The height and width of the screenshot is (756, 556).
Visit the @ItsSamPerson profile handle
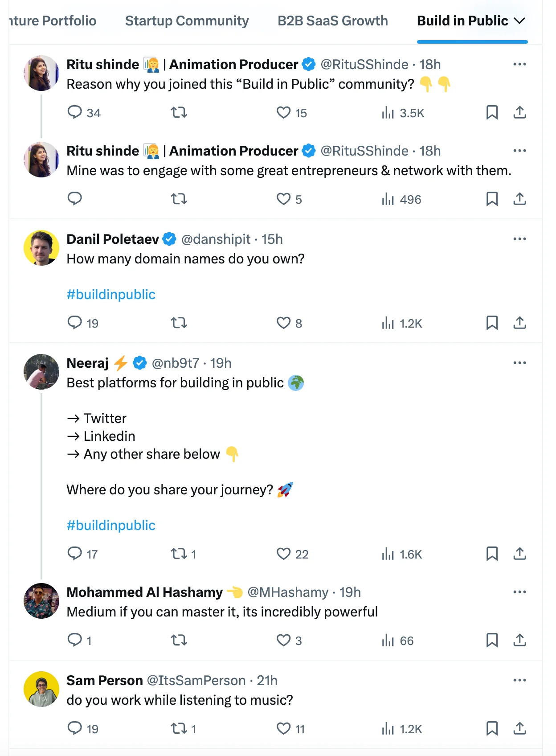(x=196, y=680)
